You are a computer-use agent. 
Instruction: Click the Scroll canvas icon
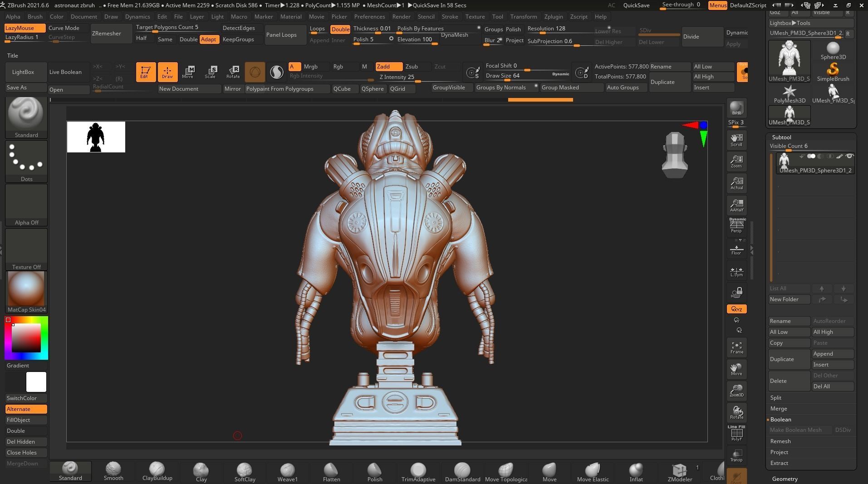tap(736, 140)
